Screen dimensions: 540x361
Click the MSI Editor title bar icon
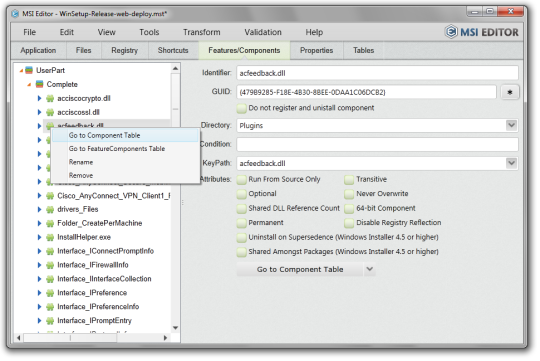[15, 14]
